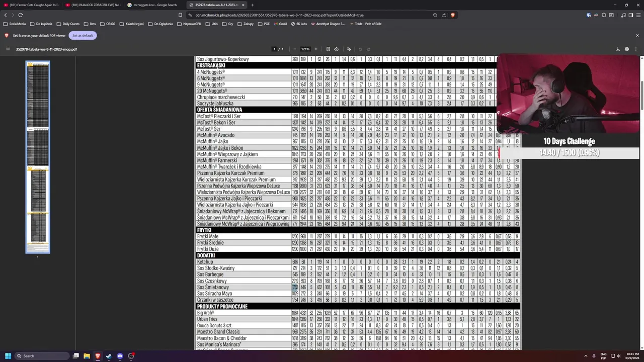Zoom out the PDF with minus button
Screen dimensions: 644x362
pyautogui.click(x=296, y=49)
